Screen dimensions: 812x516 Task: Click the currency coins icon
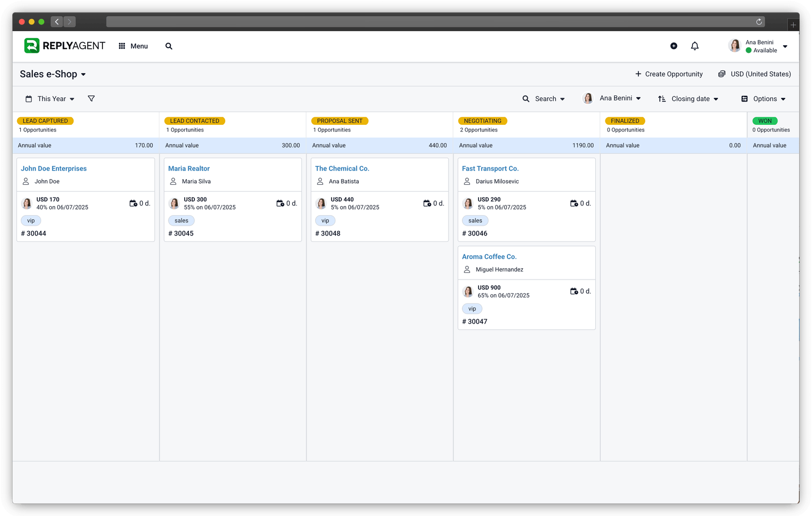tap(722, 74)
